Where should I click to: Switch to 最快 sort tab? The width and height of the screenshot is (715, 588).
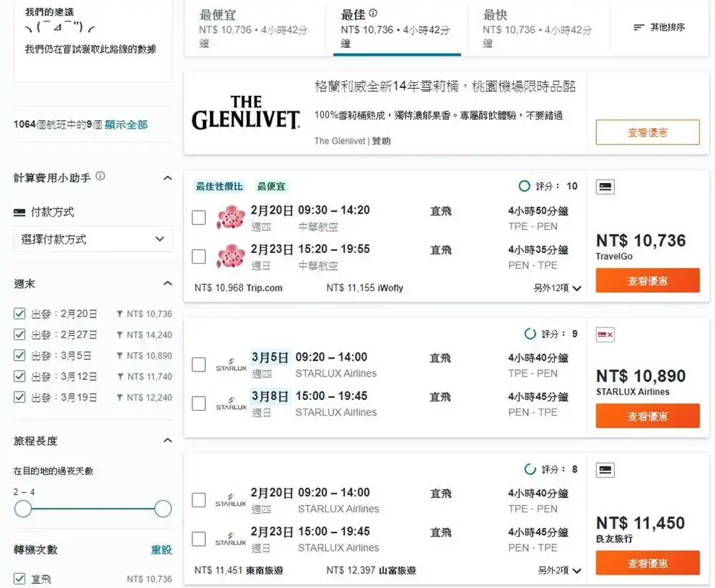click(538, 29)
